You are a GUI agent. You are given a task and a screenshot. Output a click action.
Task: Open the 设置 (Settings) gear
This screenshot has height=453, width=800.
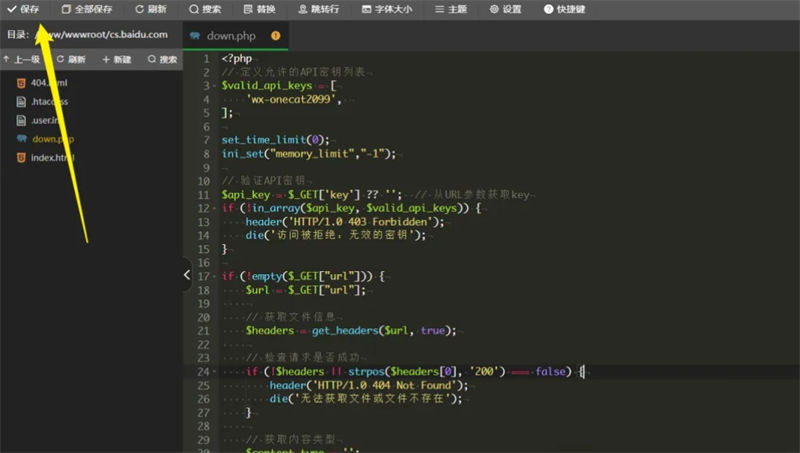coord(506,9)
